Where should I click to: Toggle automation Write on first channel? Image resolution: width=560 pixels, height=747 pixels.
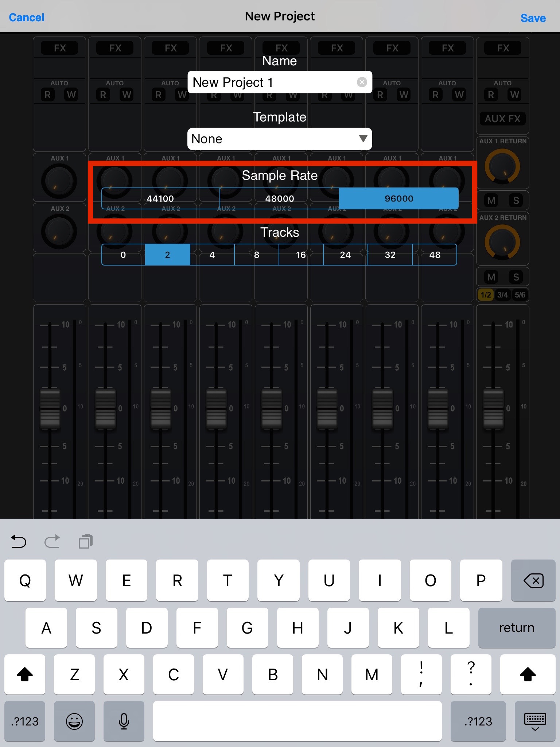tap(71, 95)
